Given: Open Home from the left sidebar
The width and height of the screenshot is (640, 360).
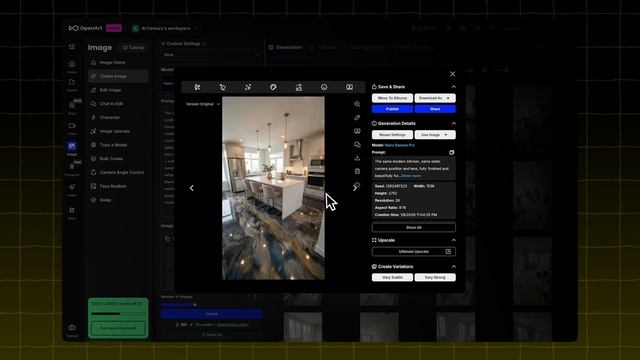Looking at the screenshot, I should pyautogui.click(x=72, y=66).
